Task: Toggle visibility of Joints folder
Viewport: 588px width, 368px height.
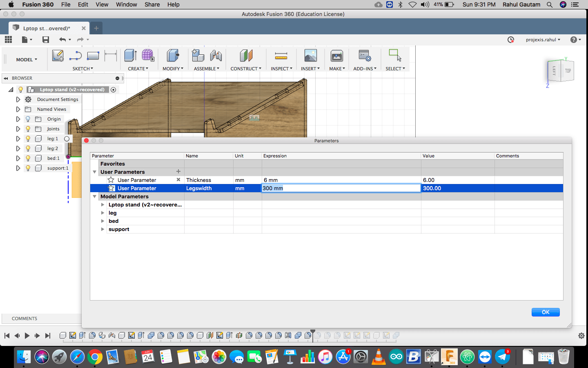Action: (x=28, y=129)
